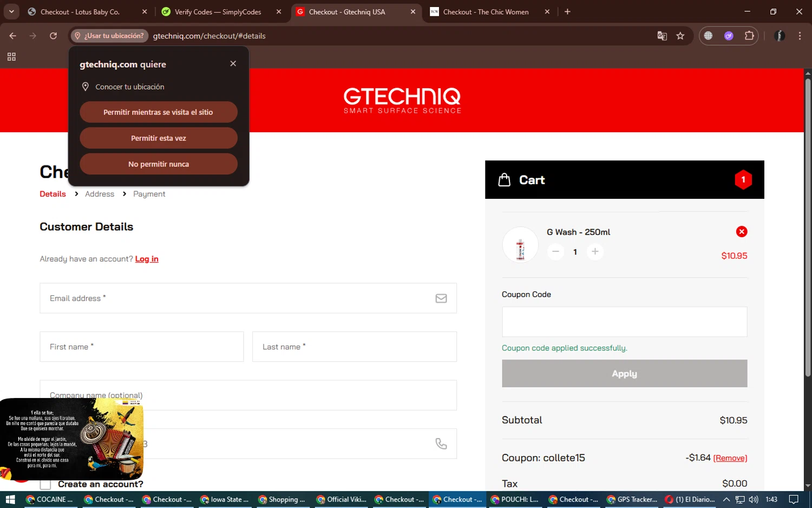
Task: Focus the Email address field
Action: [248, 298]
